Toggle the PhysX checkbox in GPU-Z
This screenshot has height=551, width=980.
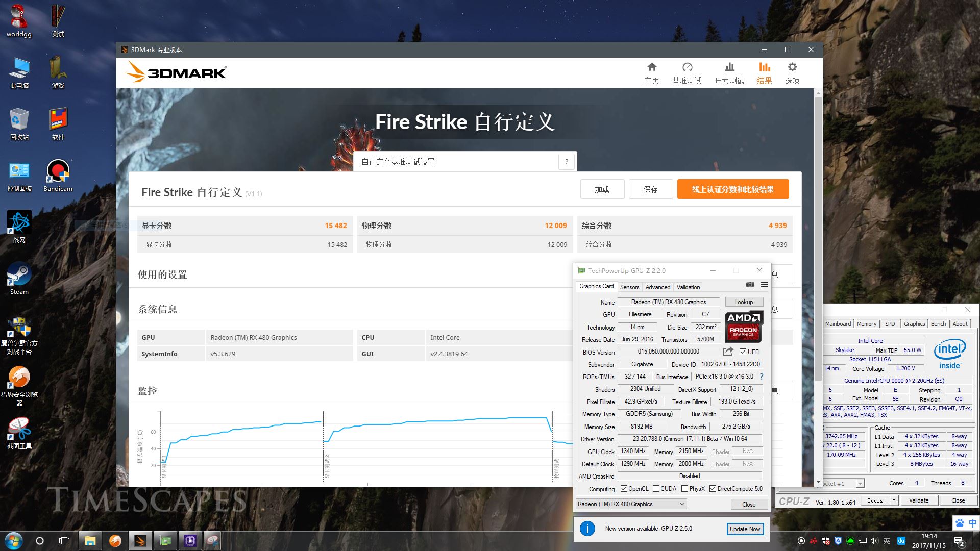684,489
